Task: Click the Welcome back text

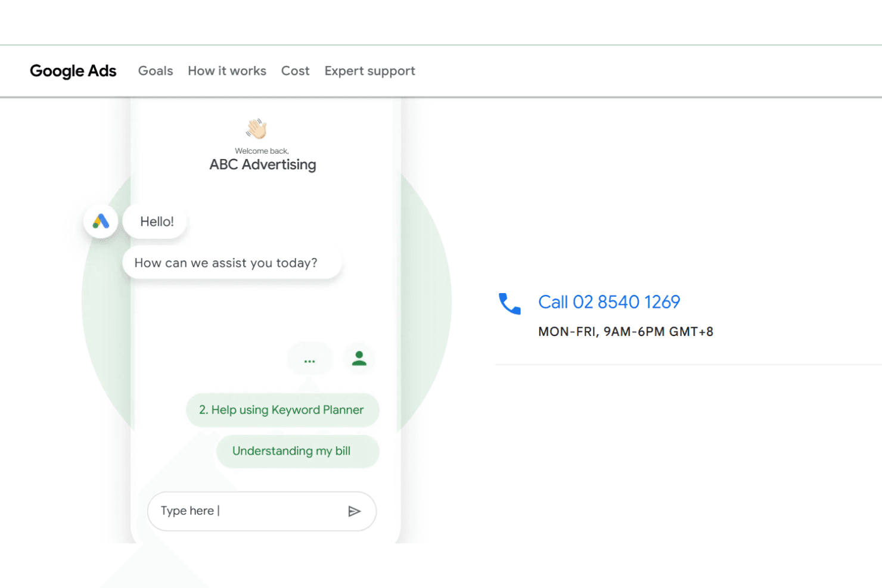Action: tap(262, 151)
